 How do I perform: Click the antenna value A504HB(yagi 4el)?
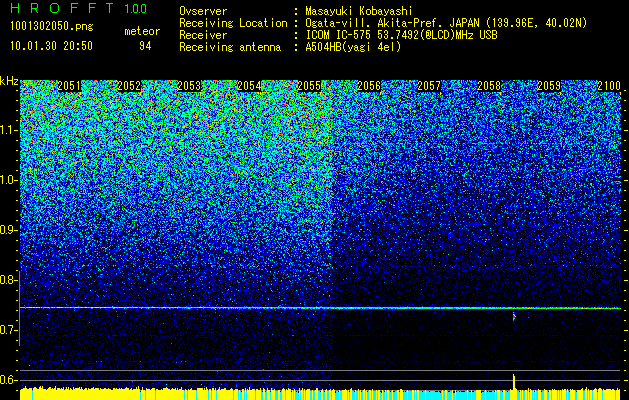click(x=353, y=47)
